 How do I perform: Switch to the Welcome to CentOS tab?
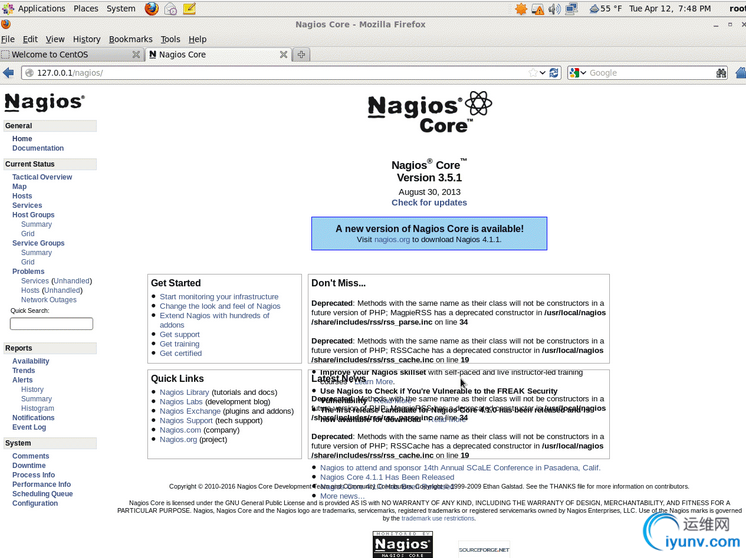pos(71,55)
